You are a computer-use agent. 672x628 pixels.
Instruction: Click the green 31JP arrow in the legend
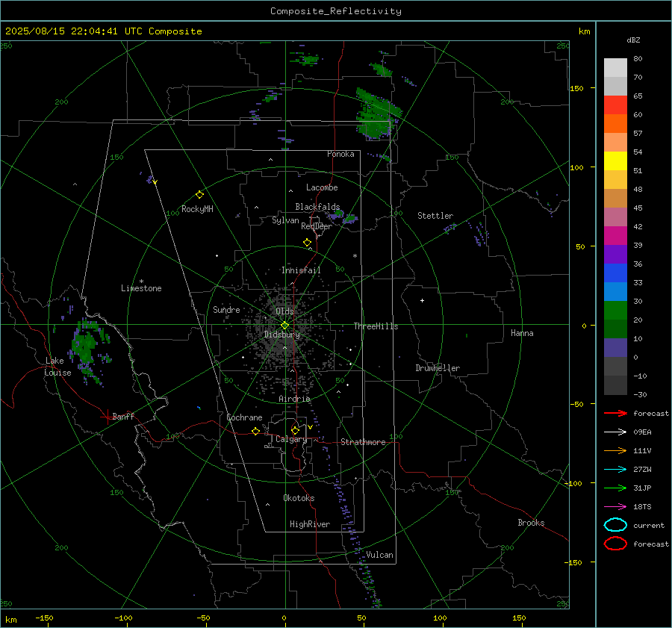(x=615, y=488)
